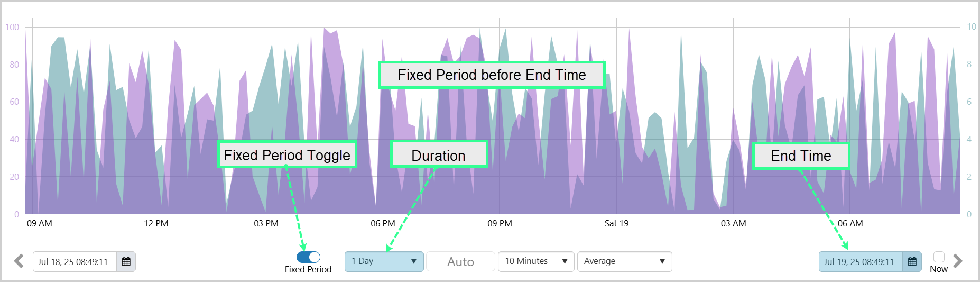Click the Fixed Period Toggle annotation label
The height and width of the screenshot is (282, 980).
tap(287, 155)
